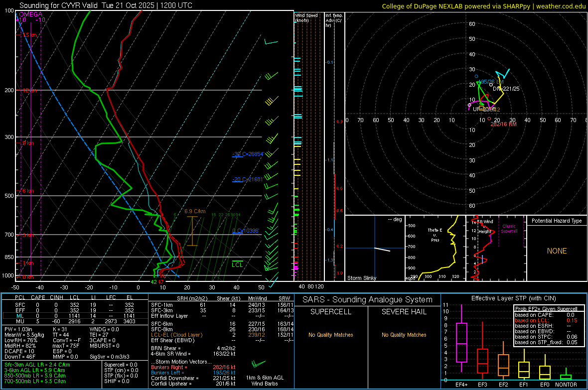Click the "-20 C=21681'" height label
This screenshot has height=390, width=588.
point(248,180)
